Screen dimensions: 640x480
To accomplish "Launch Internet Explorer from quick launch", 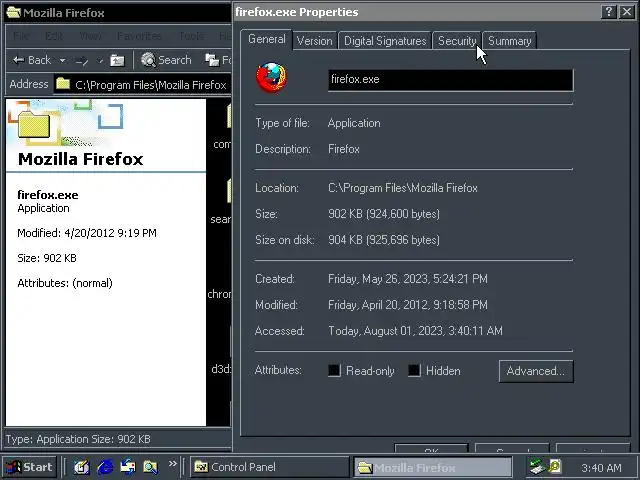I will click(x=105, y=467).
